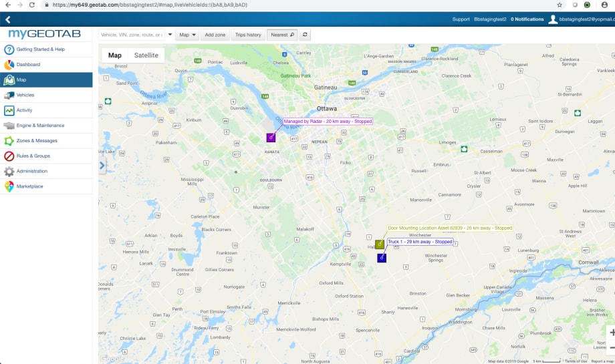Open the Activity section

[46, 110]
